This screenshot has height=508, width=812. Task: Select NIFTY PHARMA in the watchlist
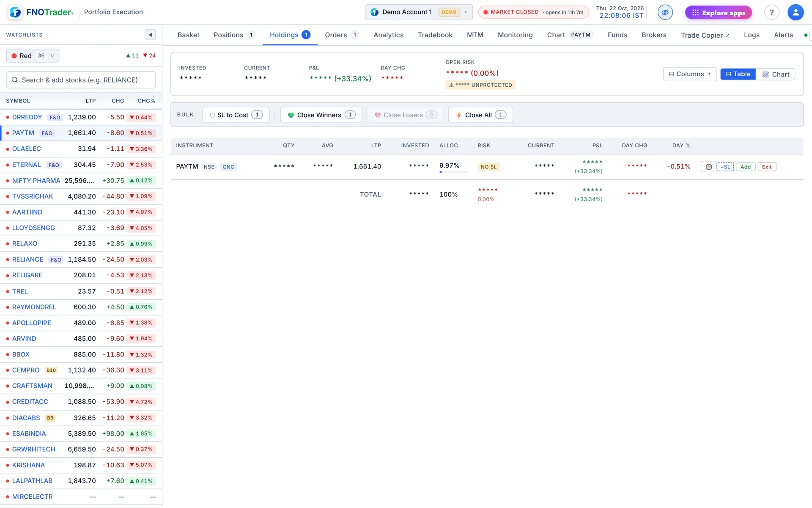tap(81, 180)
